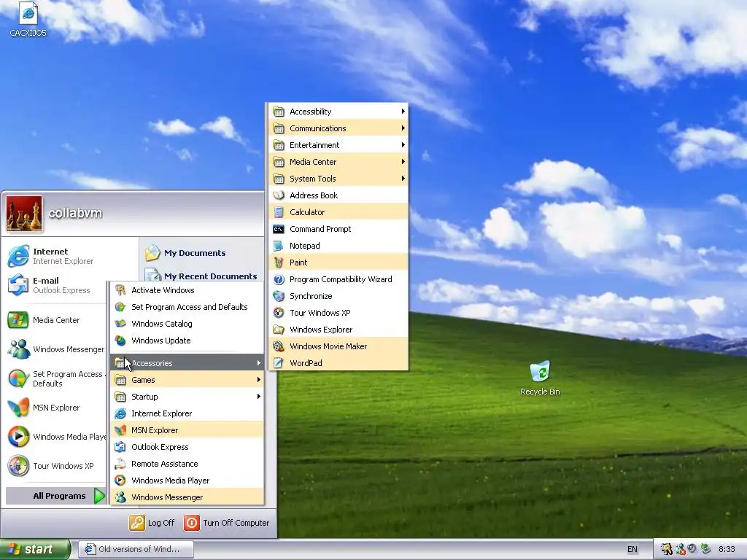
Task: Click the Log Off button
Action: (x=152, y=522)
